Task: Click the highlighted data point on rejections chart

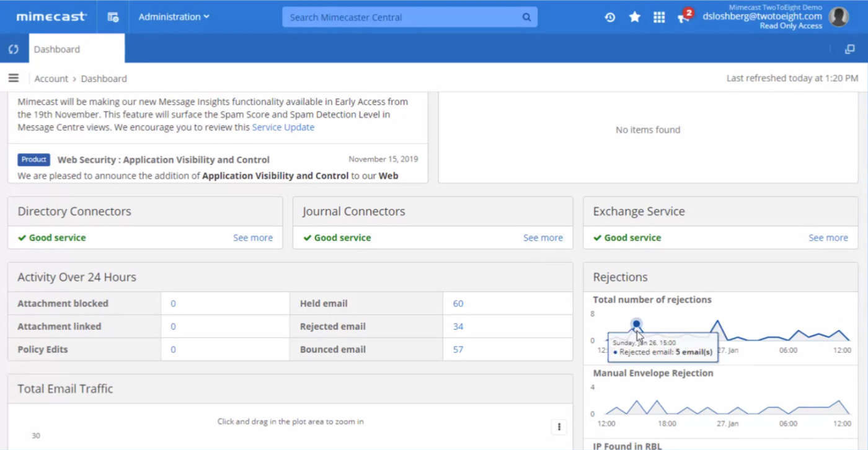Action: pyautogui.click(x=636, y=324)
